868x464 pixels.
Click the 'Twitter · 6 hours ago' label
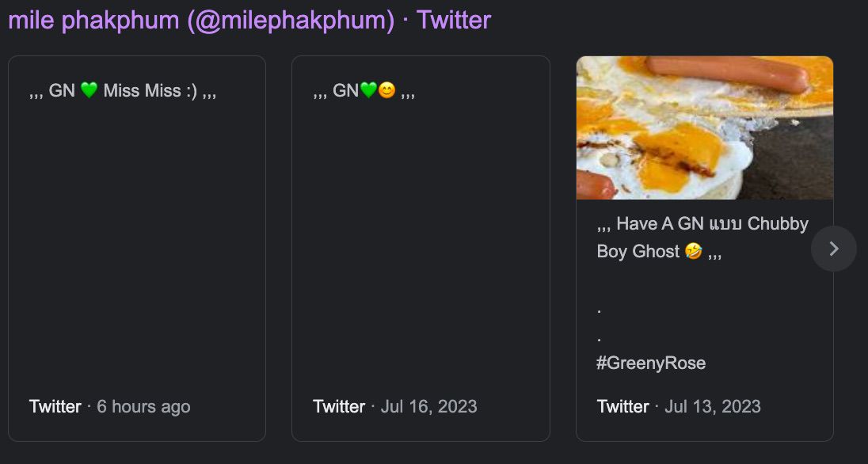(109, 406)
